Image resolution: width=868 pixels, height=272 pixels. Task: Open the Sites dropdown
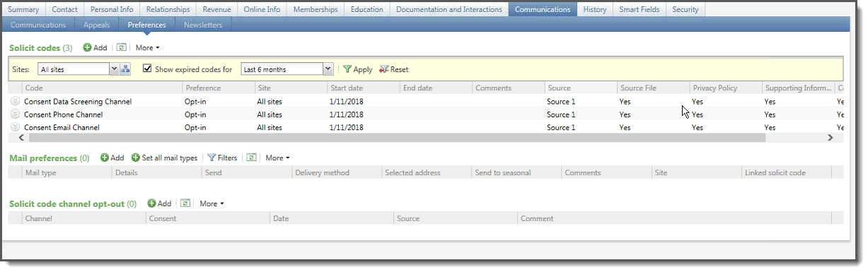(114, 69)
